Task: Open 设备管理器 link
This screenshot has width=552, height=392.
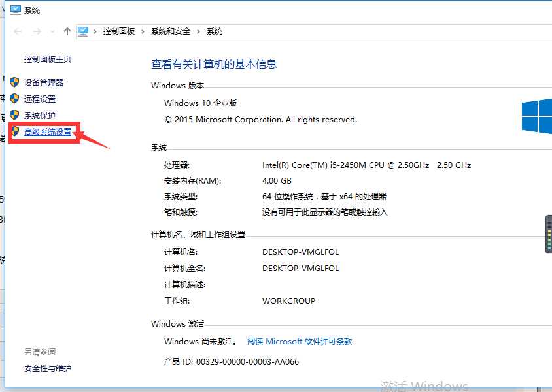Action: (44, 82)
